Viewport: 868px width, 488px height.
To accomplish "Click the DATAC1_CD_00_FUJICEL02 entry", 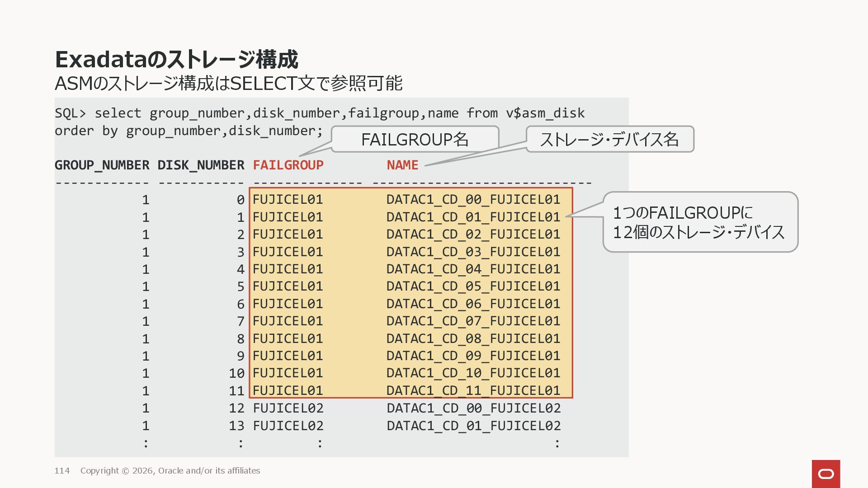I will (473, 408).
